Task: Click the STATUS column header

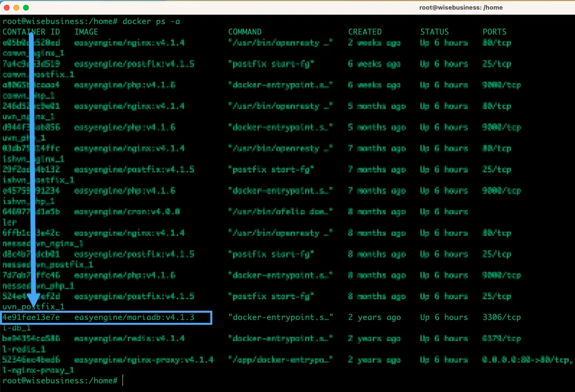Action: pos(435,32)
